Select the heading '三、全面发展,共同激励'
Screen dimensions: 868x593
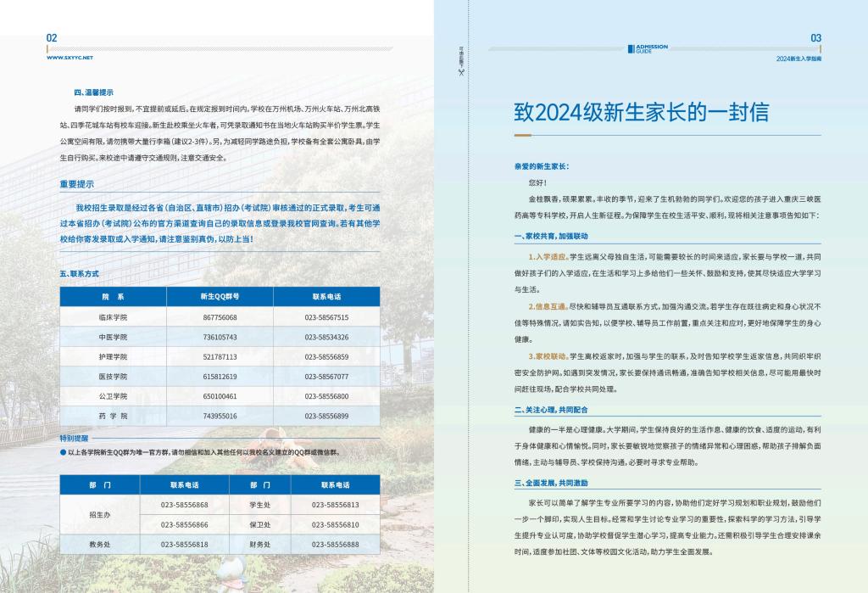[x=551, y=484]
